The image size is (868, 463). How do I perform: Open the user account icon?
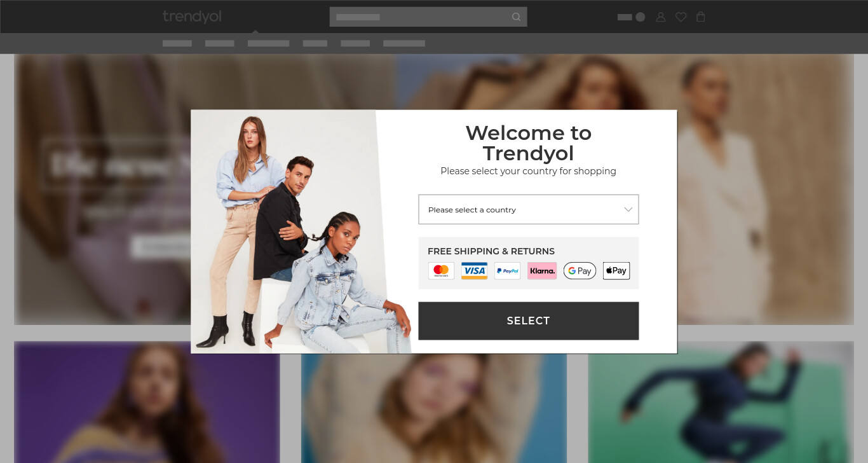tap(661, 17)
